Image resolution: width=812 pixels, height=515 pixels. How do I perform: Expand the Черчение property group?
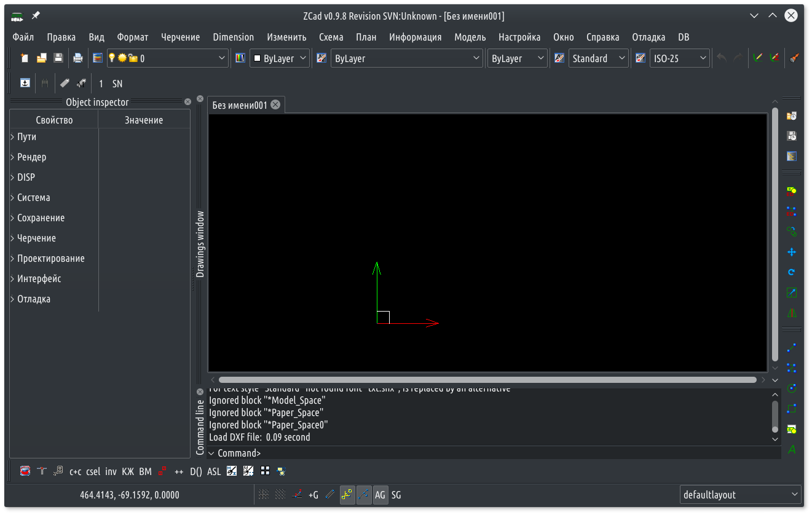click(x=13, y=238)
